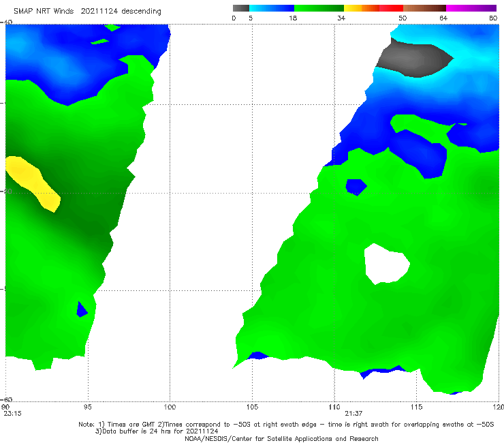Click the dark gray low-wind patch in the right swath
The height and width of the screenshot is (443, 504).
pos(414,59)
